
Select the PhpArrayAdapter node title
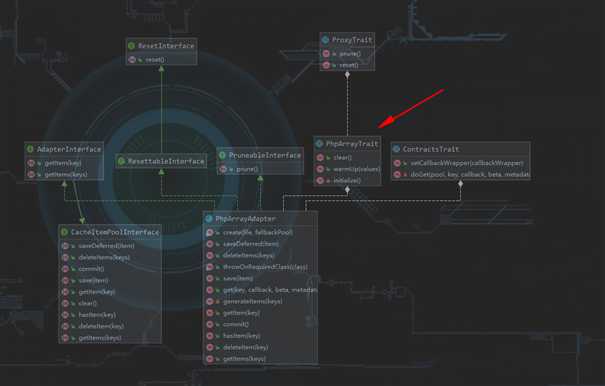tap(245, 219)
